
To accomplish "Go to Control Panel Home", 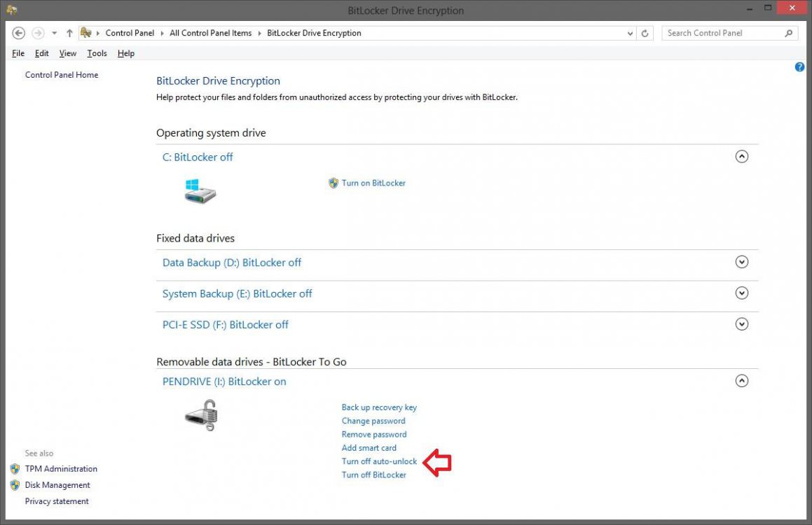I will point(62,75).
